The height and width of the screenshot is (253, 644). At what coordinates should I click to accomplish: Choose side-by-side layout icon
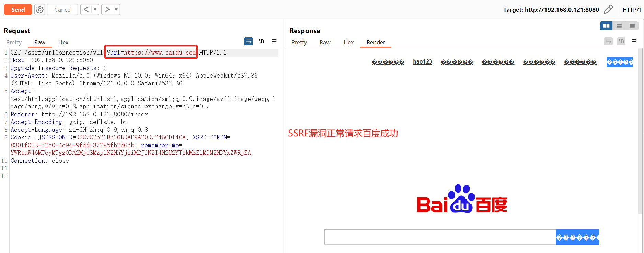tap(606, 26)
